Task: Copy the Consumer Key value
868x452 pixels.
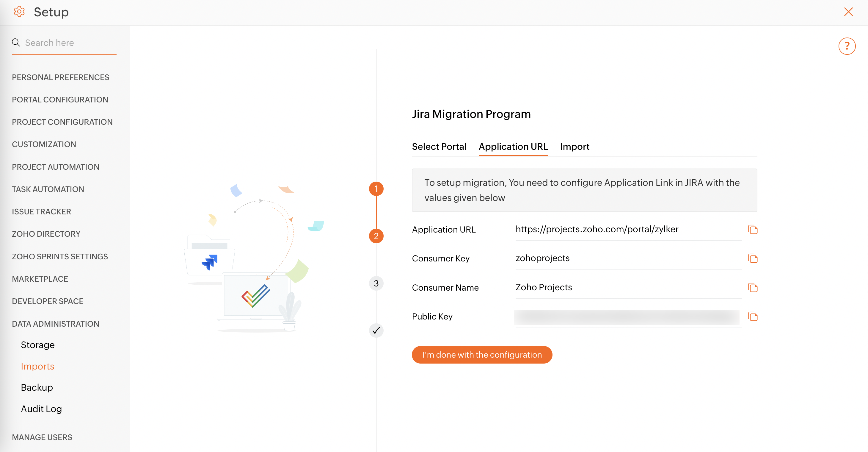Action: [x=752, y=259]
